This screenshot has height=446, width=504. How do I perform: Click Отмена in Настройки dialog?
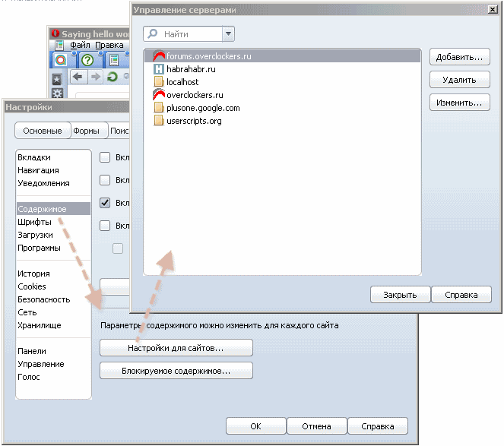(316, 426)
